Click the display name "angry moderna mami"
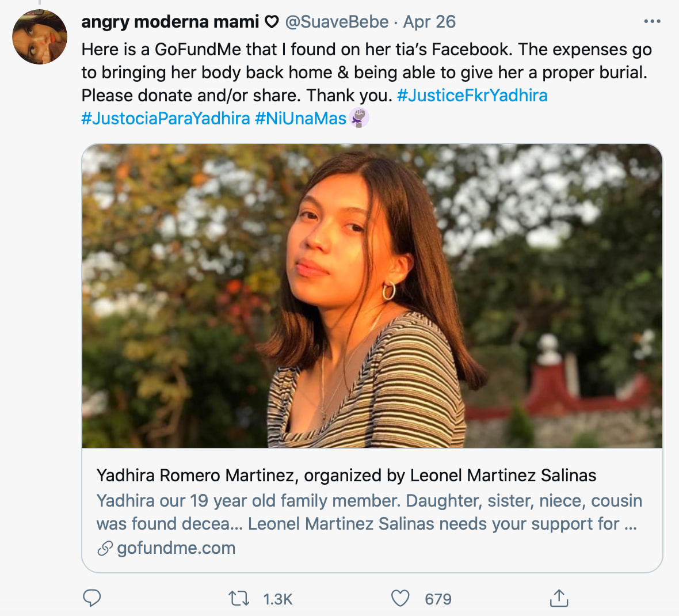Image resolution: width=679 pixels, height=616 pixels. [170, 22]
